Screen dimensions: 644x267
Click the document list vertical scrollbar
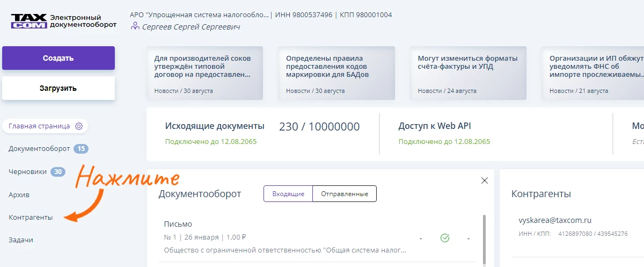485,236
